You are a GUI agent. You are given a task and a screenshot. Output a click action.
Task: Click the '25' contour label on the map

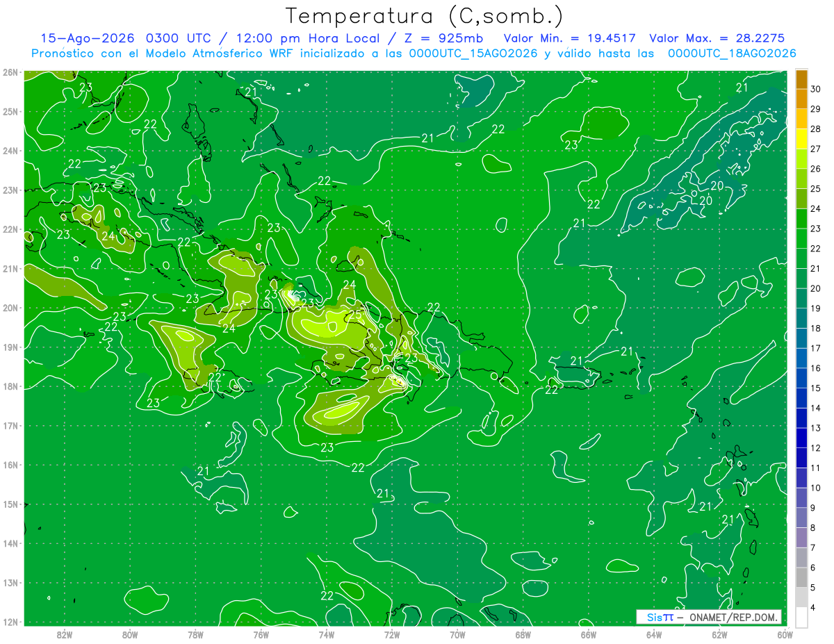coord(355,314)
